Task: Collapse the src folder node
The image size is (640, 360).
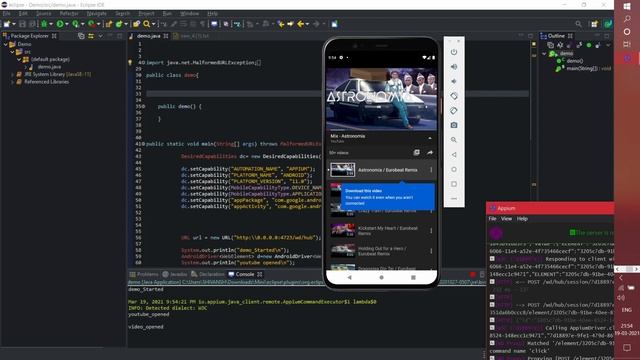Action: tap(12, 52)
